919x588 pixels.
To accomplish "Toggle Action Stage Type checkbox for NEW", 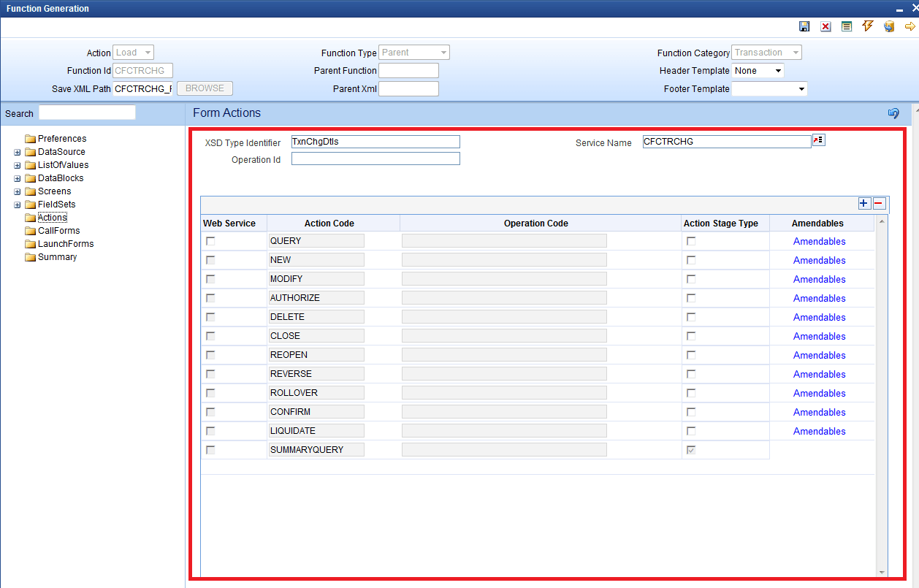I will tap(691, 260).
